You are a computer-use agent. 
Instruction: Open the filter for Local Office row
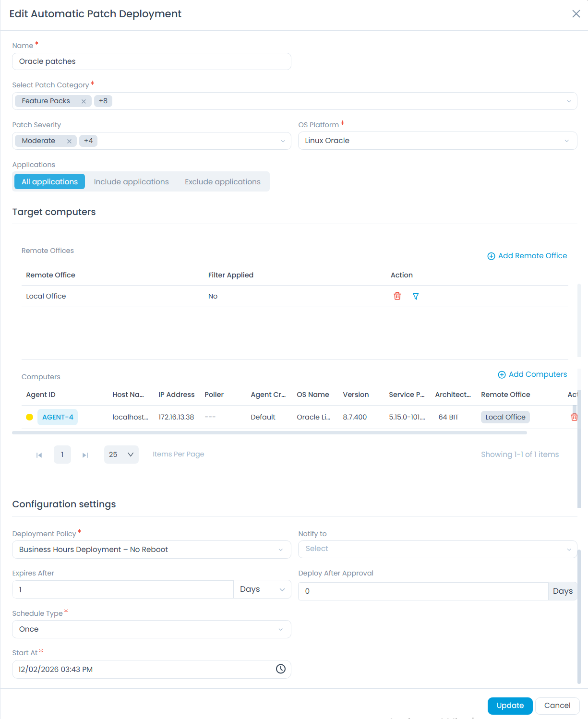pos(415,296)
